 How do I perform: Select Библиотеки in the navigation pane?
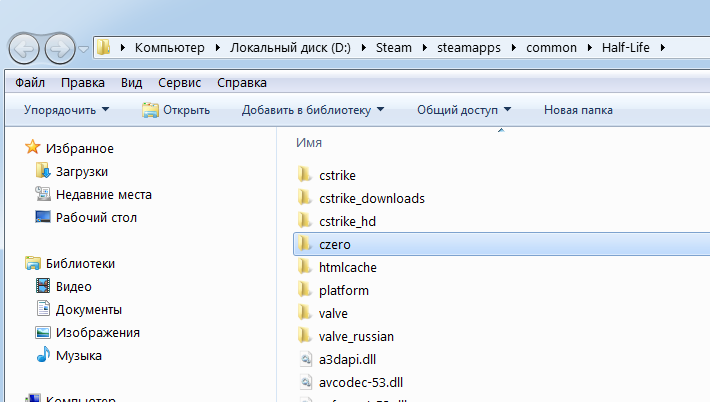[80, 263]
